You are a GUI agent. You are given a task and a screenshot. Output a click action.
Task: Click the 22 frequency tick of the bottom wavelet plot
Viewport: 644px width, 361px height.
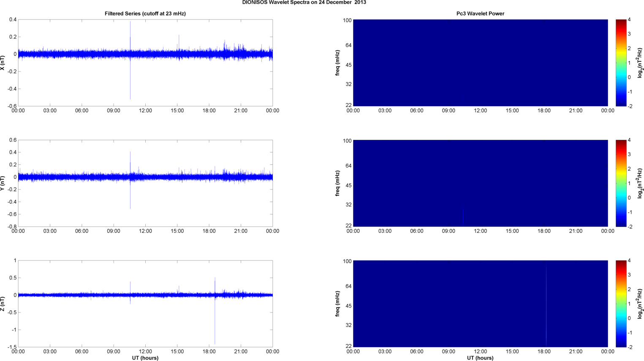pos(348,346)
